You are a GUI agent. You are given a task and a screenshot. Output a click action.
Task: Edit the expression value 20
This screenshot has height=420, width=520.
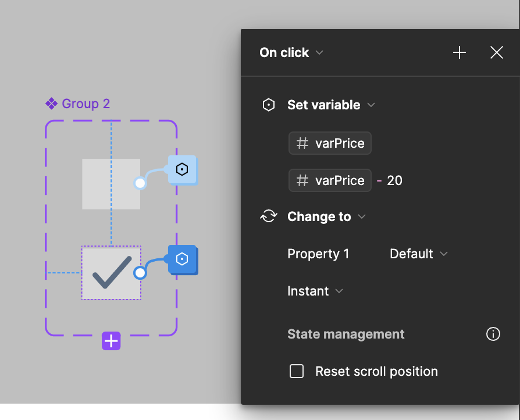coord(394,180)
